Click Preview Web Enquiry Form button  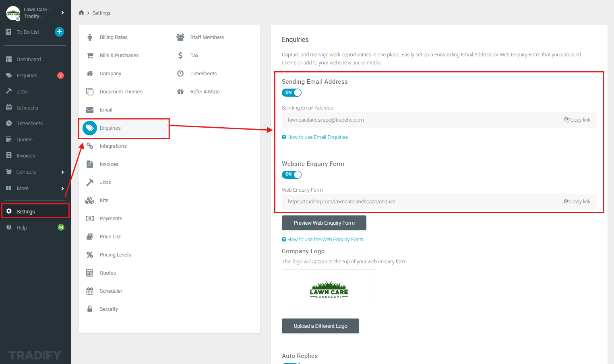coord(324,223)
